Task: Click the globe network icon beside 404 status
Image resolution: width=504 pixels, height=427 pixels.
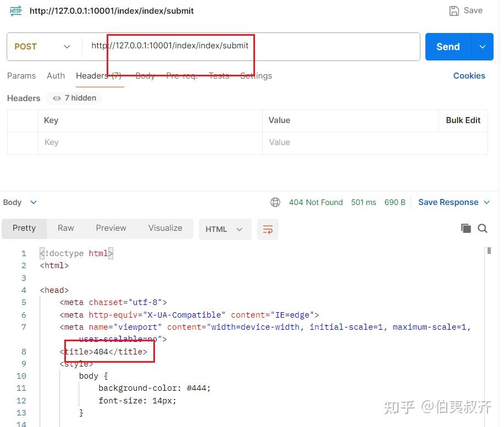Action: (x=275, y=202)
